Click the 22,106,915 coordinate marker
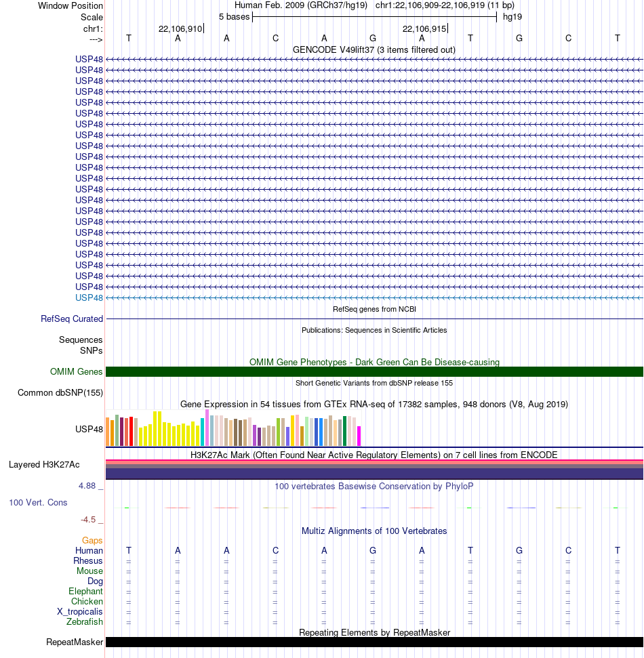The height and width of the screenshot is (658, 644). tap(424, 28)
